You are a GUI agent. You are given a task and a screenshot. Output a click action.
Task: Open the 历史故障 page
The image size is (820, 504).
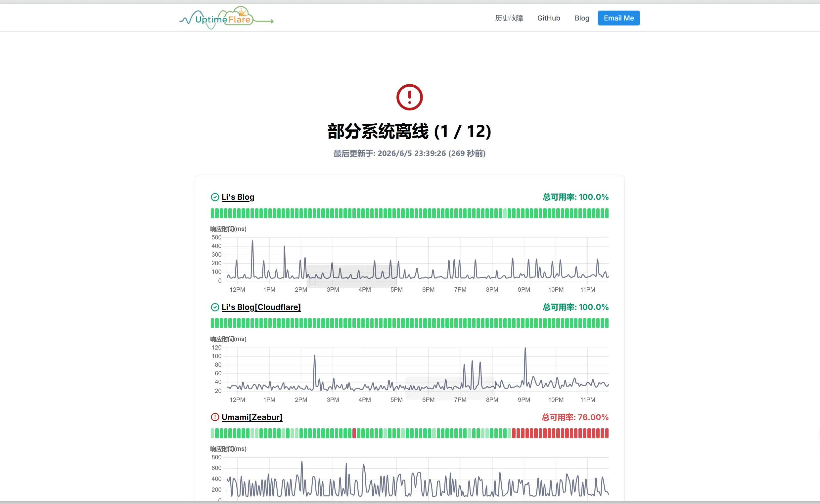tap(509, 18)
